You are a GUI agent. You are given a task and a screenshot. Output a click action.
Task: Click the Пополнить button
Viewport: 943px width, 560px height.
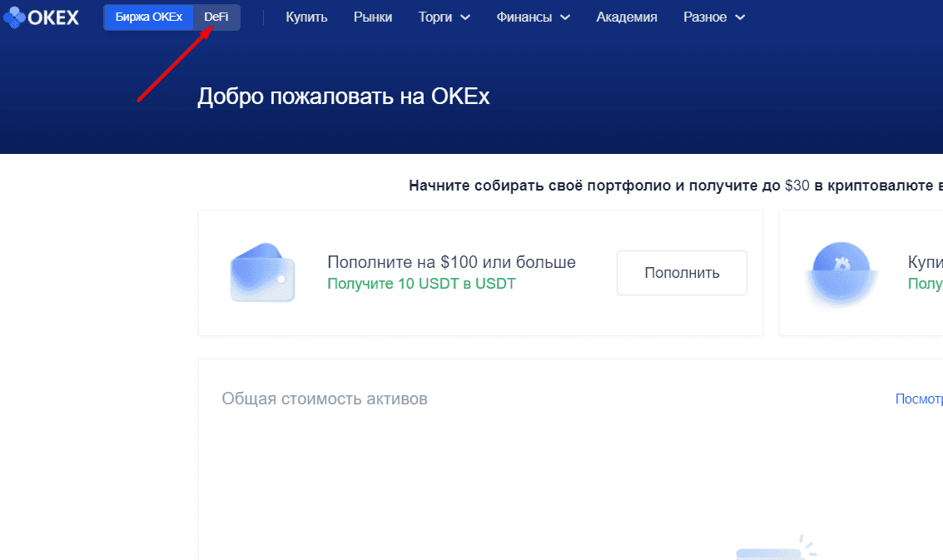682,272
